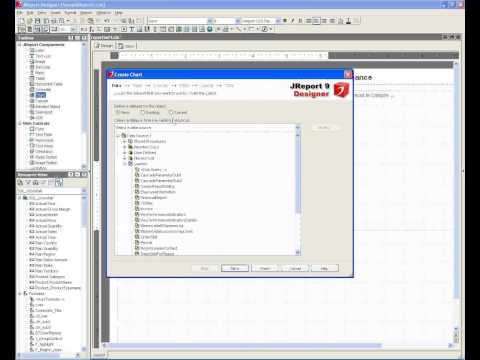This screenshot has width=480, height=360.
Task: Select Data Source 1 in the tree
Action: [139, 136]
